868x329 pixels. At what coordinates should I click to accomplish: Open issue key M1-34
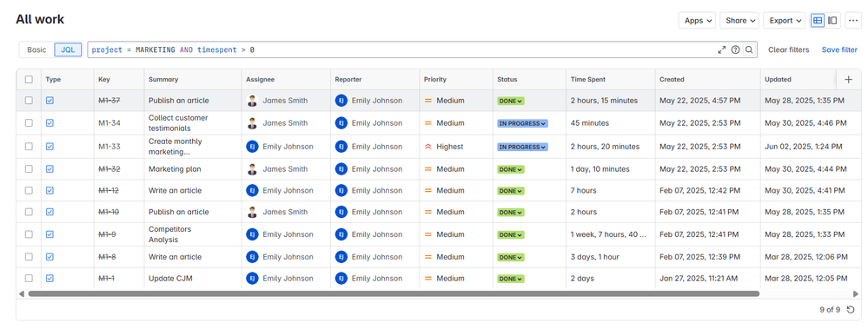[x=109, y=123]
